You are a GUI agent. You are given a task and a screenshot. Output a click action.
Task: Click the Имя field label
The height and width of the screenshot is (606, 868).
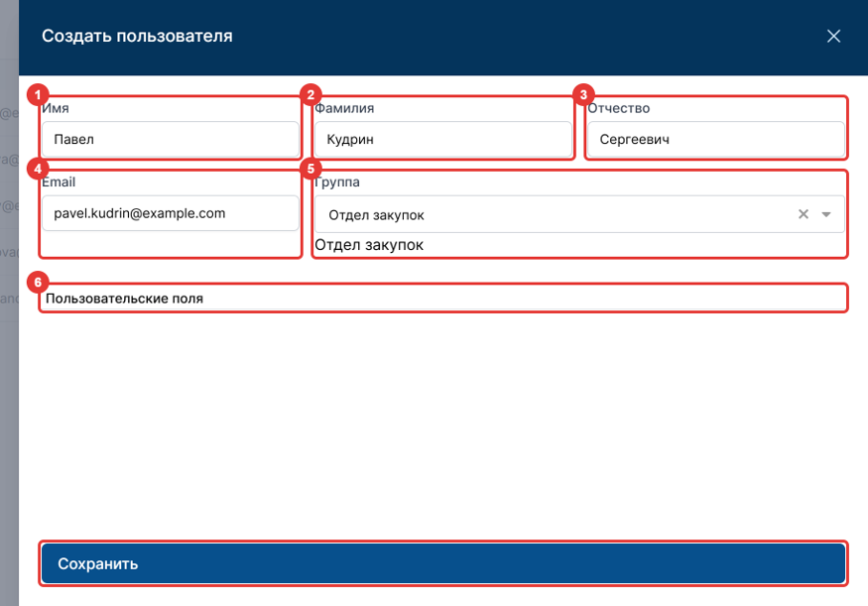click(56, 108)
